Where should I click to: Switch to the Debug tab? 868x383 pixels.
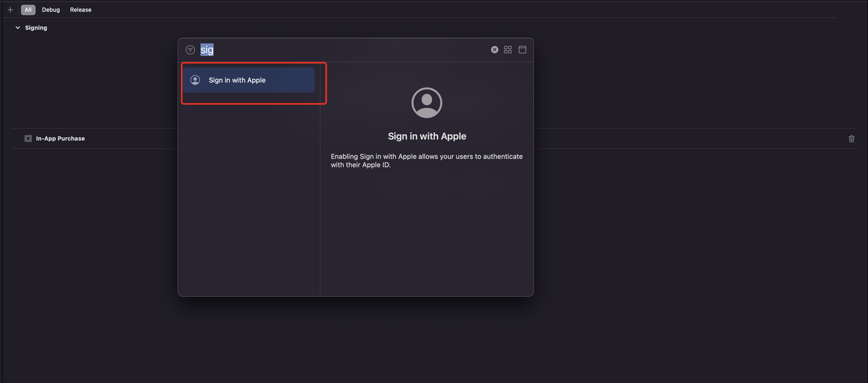coord(51,9)
